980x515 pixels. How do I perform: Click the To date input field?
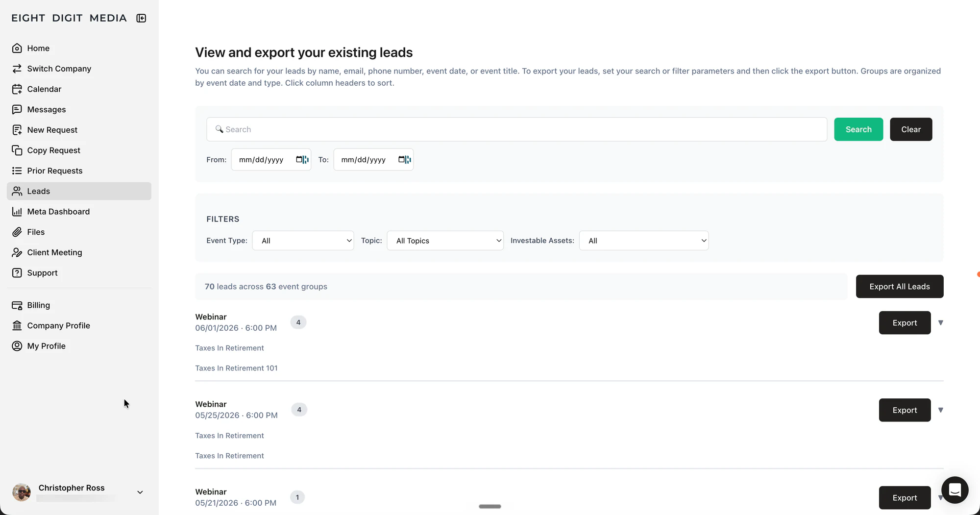[x=373, y=160]
